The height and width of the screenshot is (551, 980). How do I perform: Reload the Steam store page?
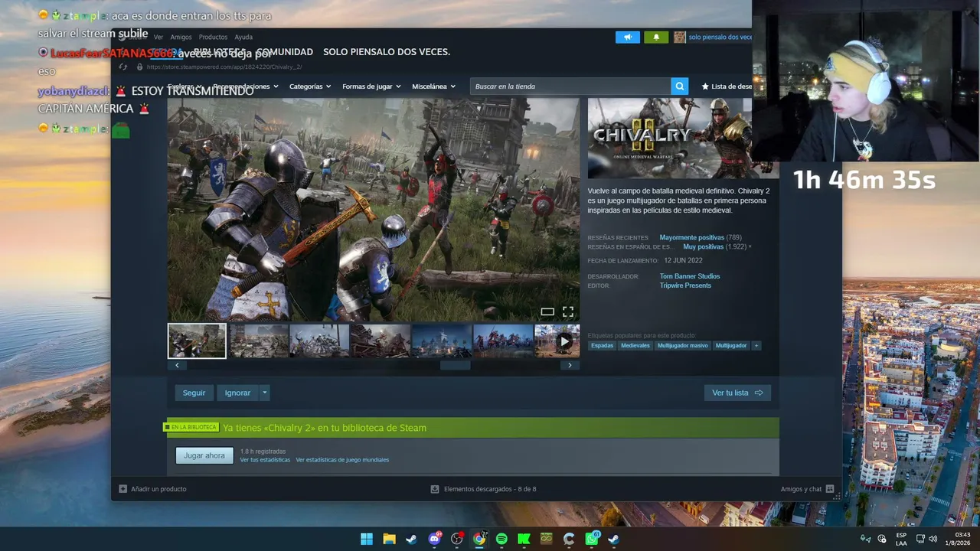(x=123, y=67)
